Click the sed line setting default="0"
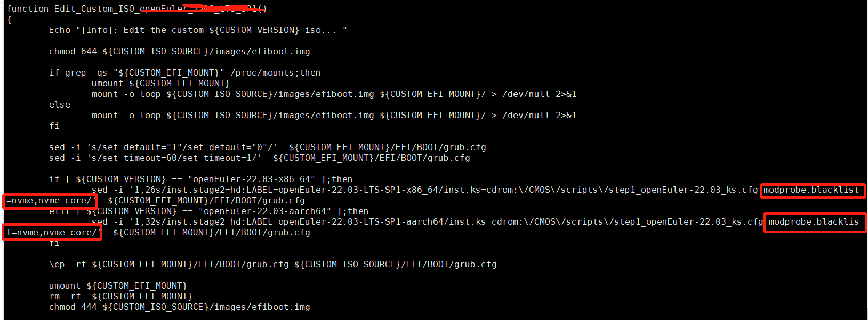The image size is (868, 320). pyautogui.click(x=267, y=147)
